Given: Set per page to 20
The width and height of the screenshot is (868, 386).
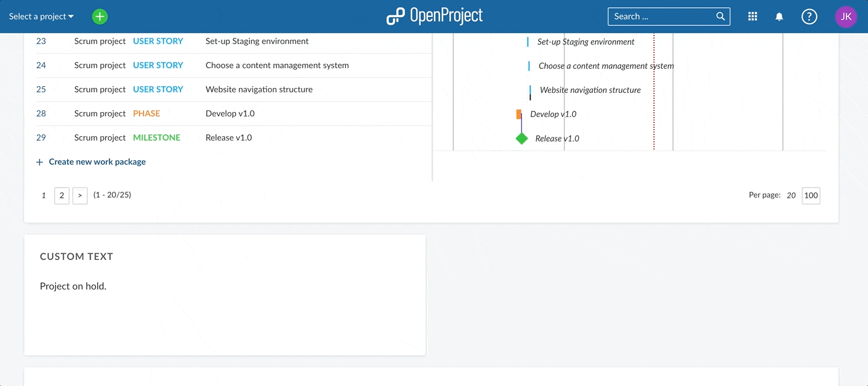Looking at the screenshot, I should (791, 195).
